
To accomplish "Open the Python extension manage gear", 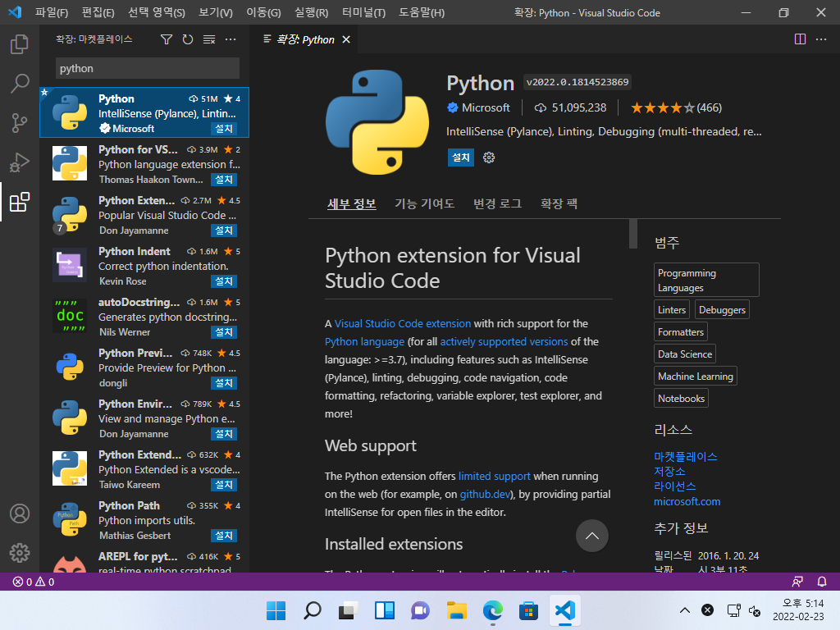I will click(489, 157).
